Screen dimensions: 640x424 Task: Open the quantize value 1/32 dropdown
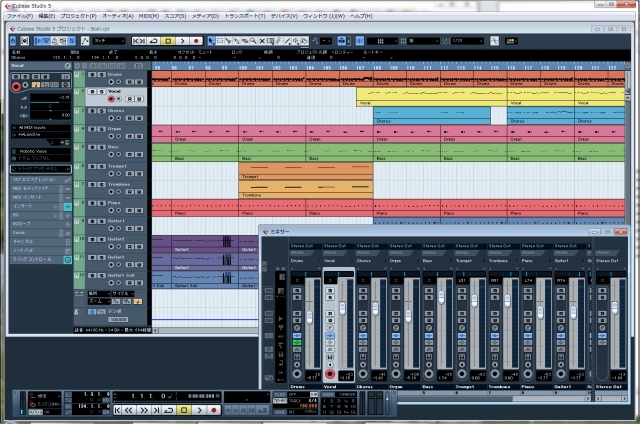click(x=467, y=41)
